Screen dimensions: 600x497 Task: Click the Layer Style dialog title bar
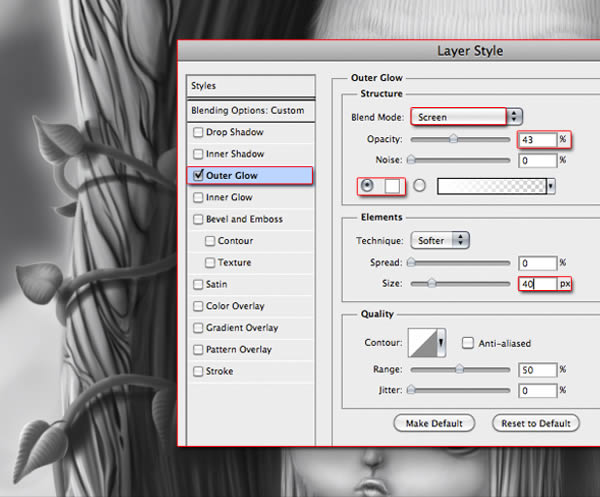(389, 51)
